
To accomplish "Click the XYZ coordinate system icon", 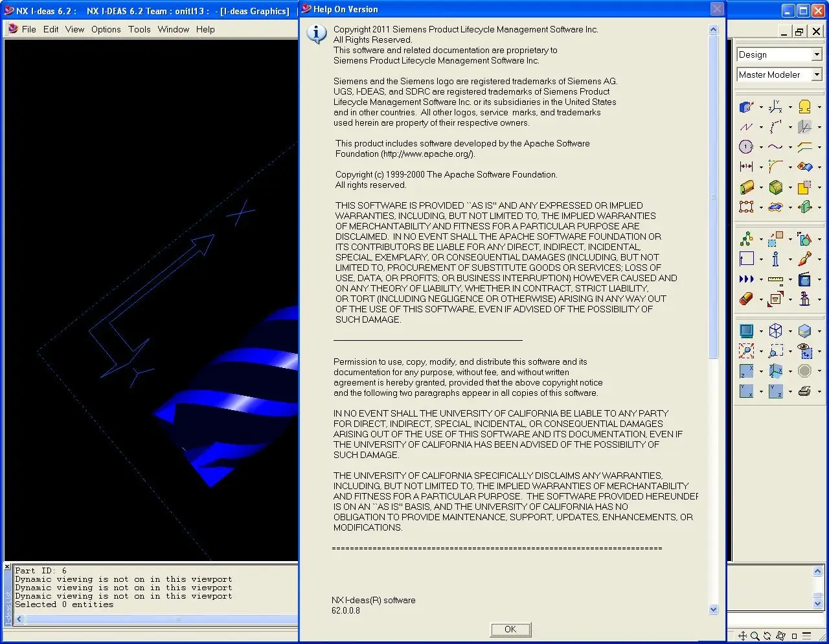I will tap(775, 107).
